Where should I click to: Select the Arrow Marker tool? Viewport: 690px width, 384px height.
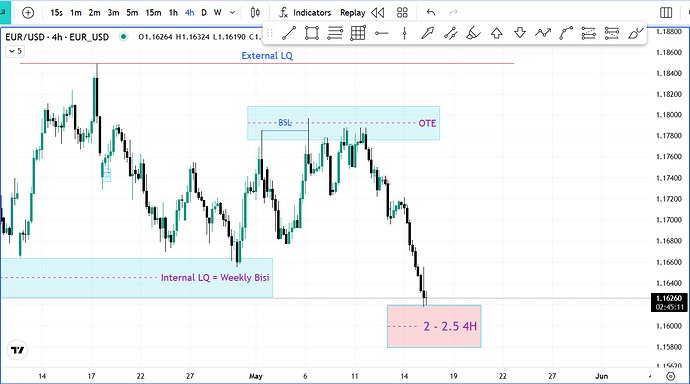click(427, 33)
